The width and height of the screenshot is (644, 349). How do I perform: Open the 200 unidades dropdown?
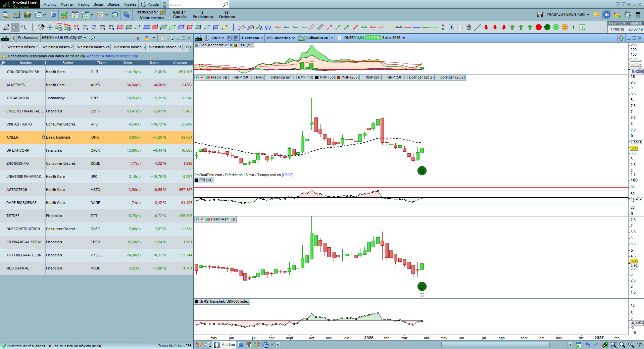(x=281, y=38)
